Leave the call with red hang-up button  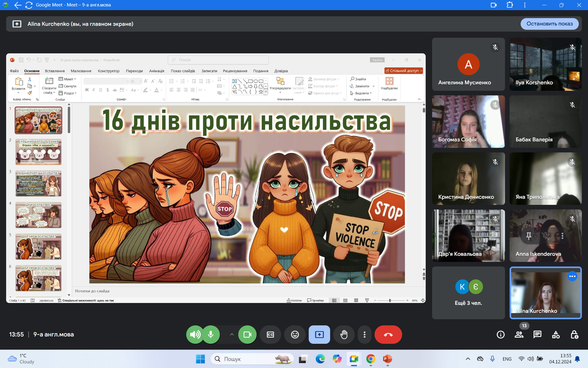click(x=388, y=334)
